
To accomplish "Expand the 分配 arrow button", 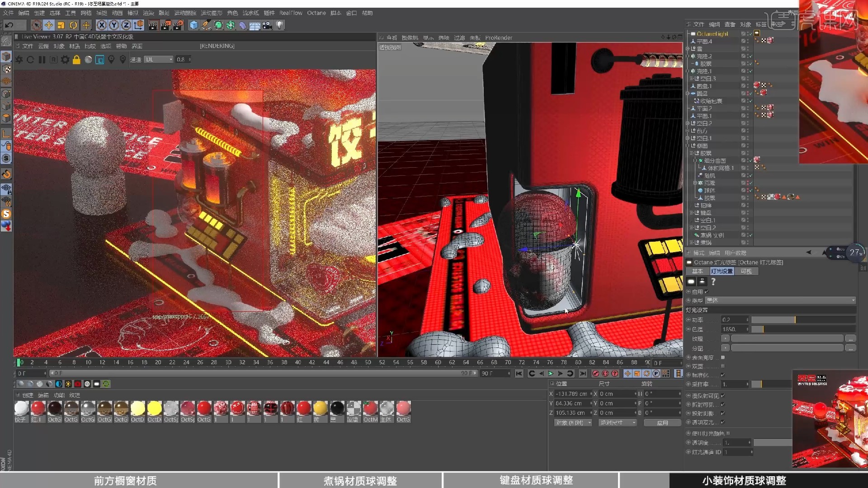I will pyautogui.click(x=725, y=348).
